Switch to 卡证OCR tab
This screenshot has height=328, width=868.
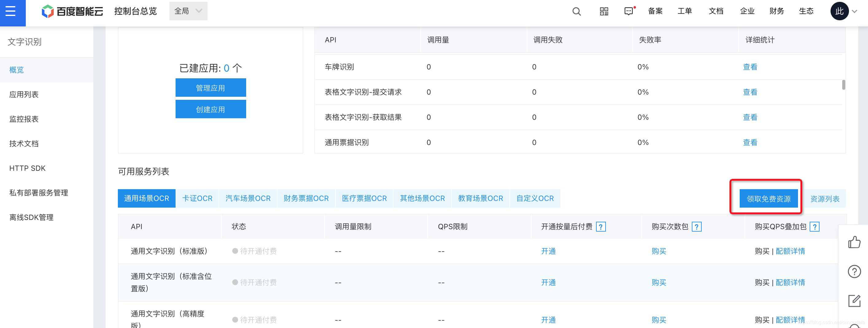click(197, 199)
